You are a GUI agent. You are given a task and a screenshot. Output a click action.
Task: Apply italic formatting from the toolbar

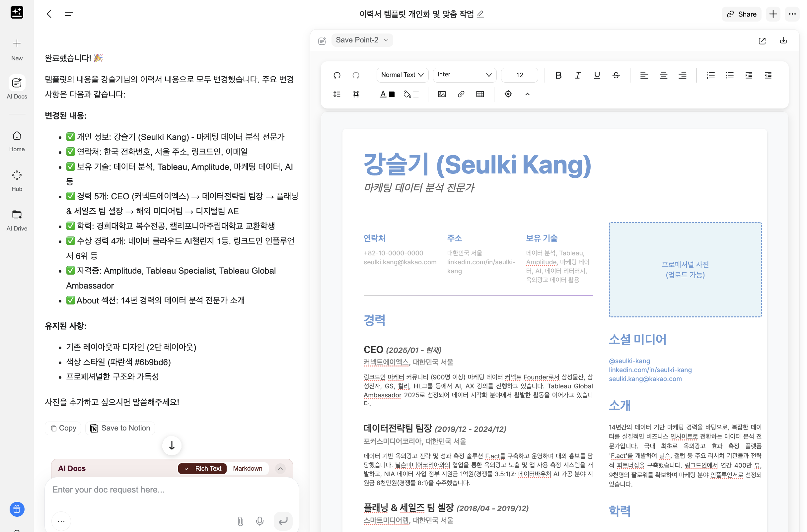pos(577,75)
